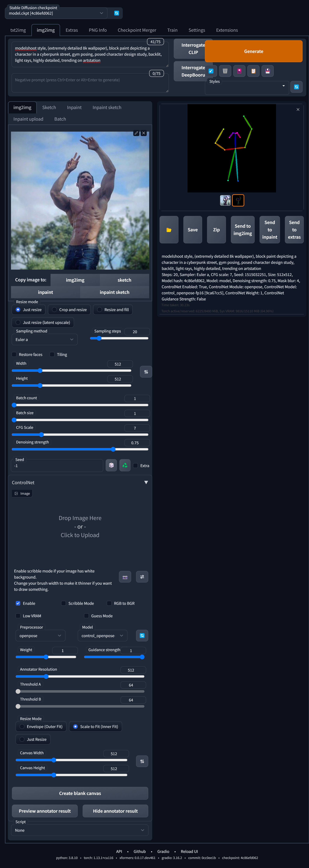The image size is (309, 868).
Task: Enable Guess Mode checkbox
Action: (x=86, y=616)
